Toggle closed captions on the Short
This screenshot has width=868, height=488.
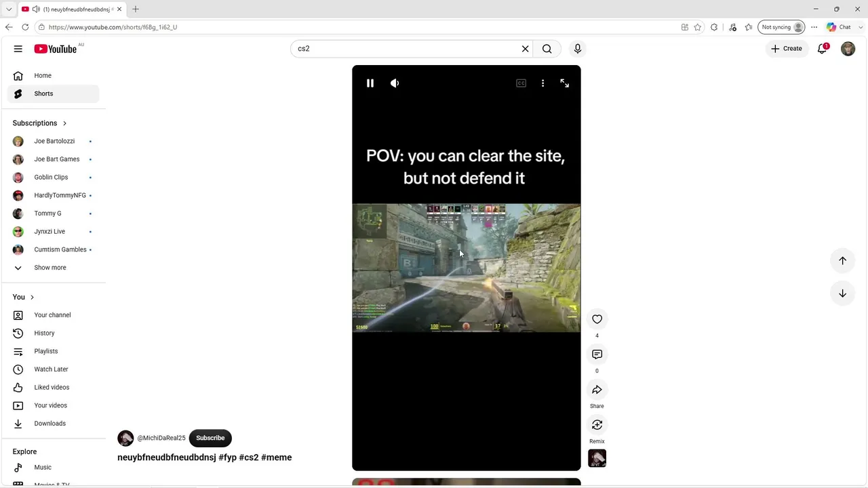tap(521, 83)
